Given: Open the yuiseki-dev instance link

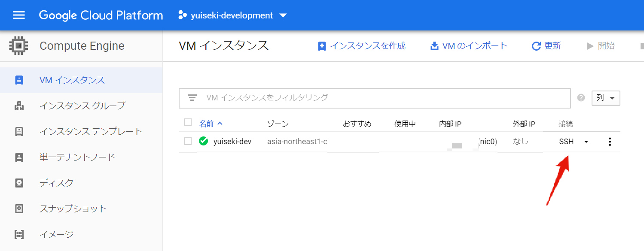Looking at the screenshot, I should click(232, 141).
